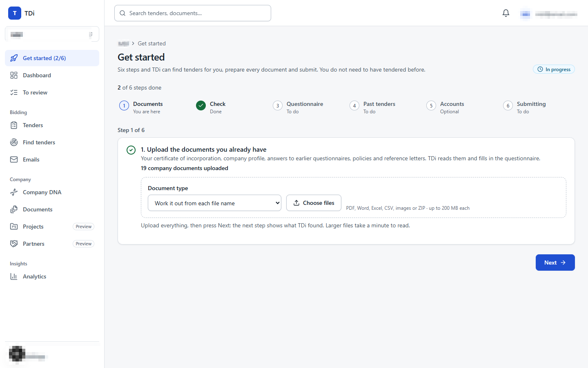This screenshot has height=368, width=588.
Task: Click the profile avatar in top bar
Action: click(526, 14)
